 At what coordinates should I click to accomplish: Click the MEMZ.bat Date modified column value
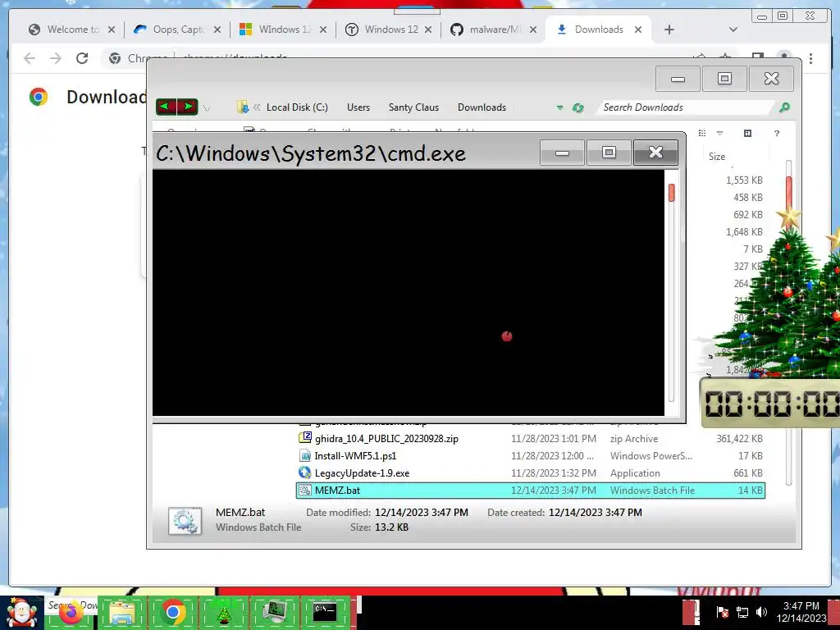click(x=554, y=491)
